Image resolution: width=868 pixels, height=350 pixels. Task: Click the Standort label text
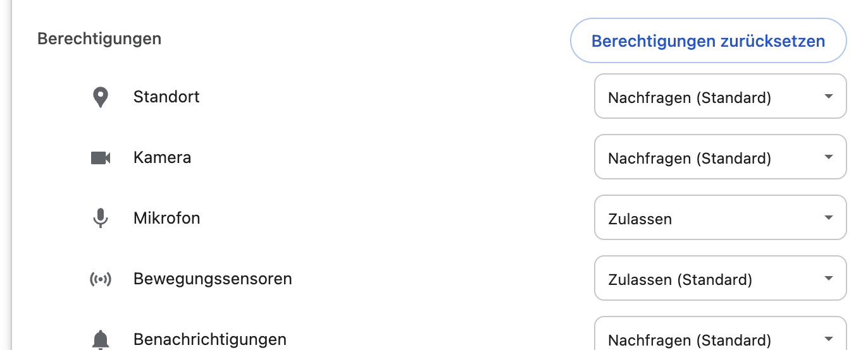point(166,97)
